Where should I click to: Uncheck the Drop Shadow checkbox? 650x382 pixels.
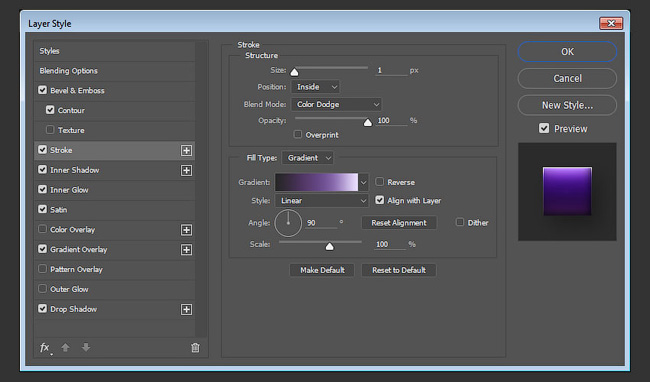coord(42,309)
